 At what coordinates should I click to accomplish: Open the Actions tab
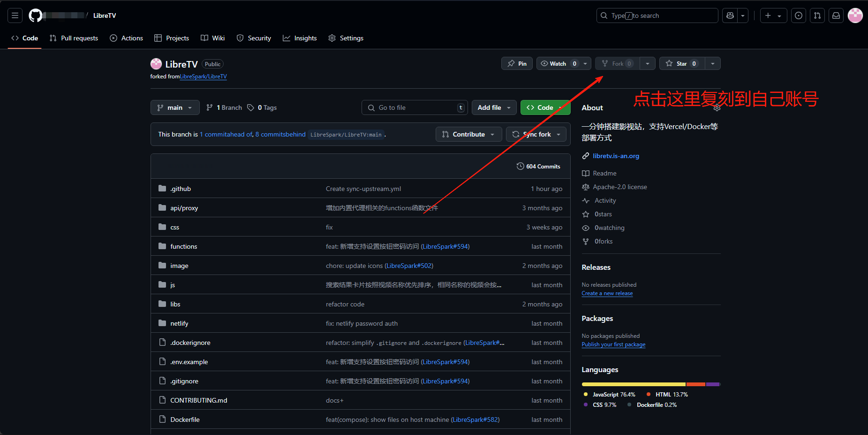tap(126, 38)
